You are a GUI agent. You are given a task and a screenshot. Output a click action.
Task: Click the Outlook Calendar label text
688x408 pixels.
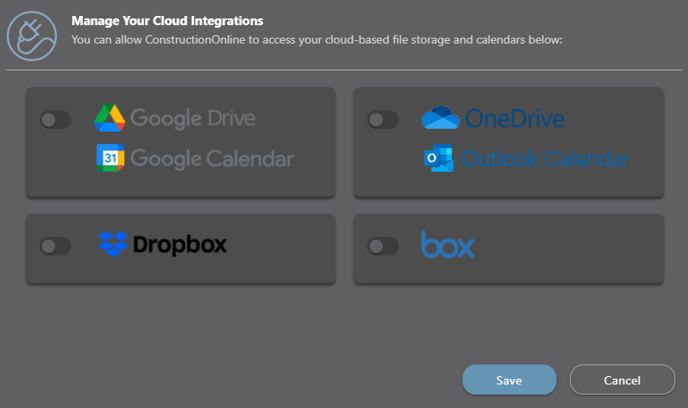pos(545,159)
